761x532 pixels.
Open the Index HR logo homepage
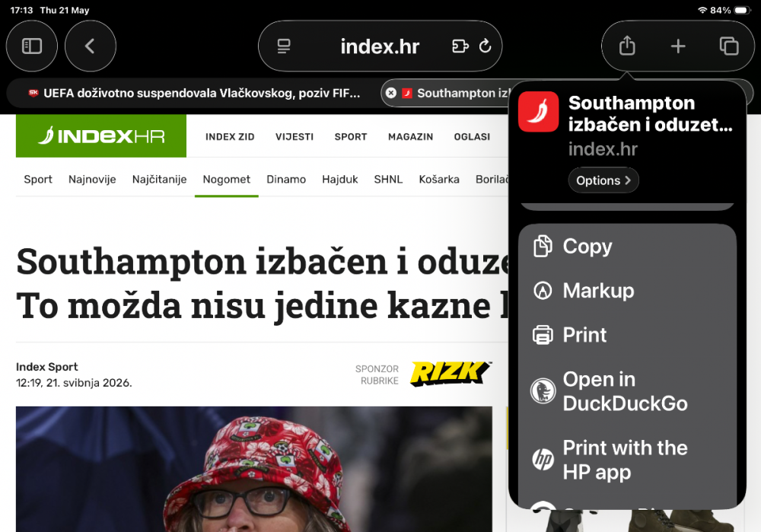click(101, 136)
